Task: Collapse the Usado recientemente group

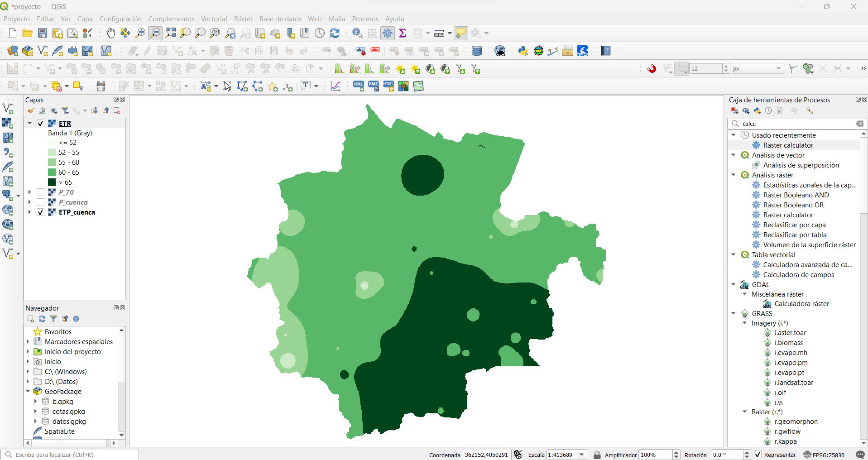Action: tap(733, 135)
